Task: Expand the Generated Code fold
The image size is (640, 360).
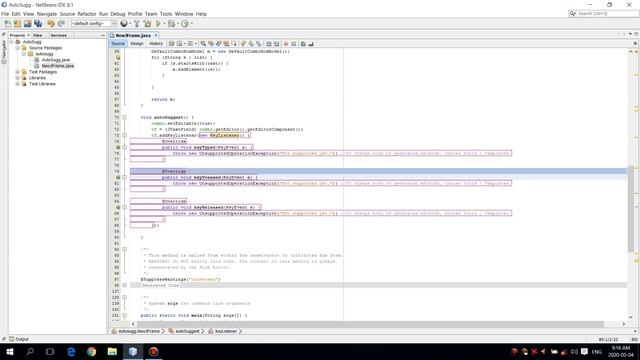Action: 124,285
